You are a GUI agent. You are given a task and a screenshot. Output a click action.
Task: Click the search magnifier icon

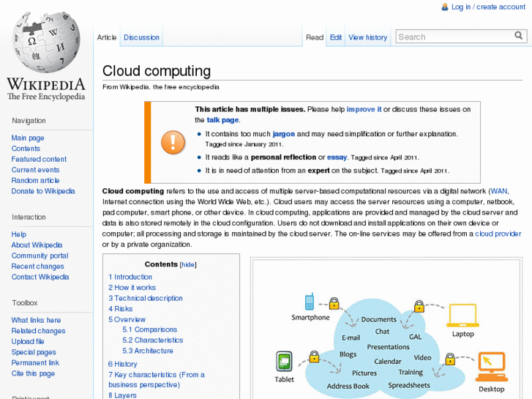coord(518,36)
